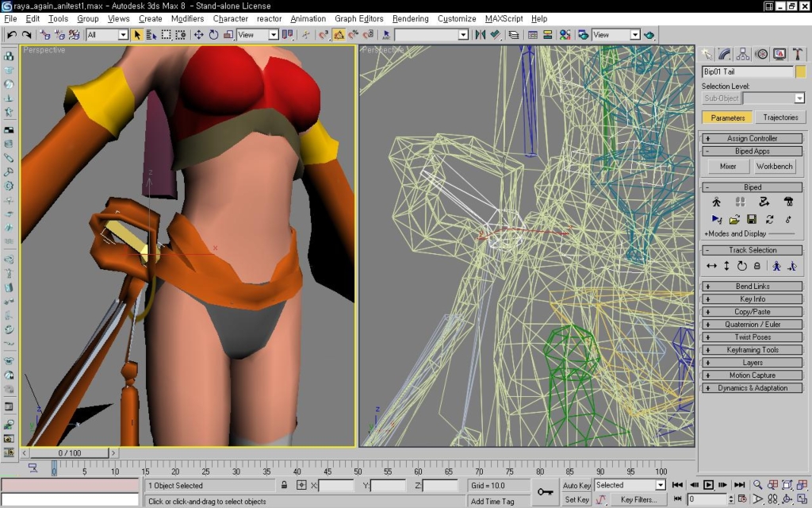The image size is (812, 508).
Task: Expand the Assign Controller rollout
Action: pos(752,138)
